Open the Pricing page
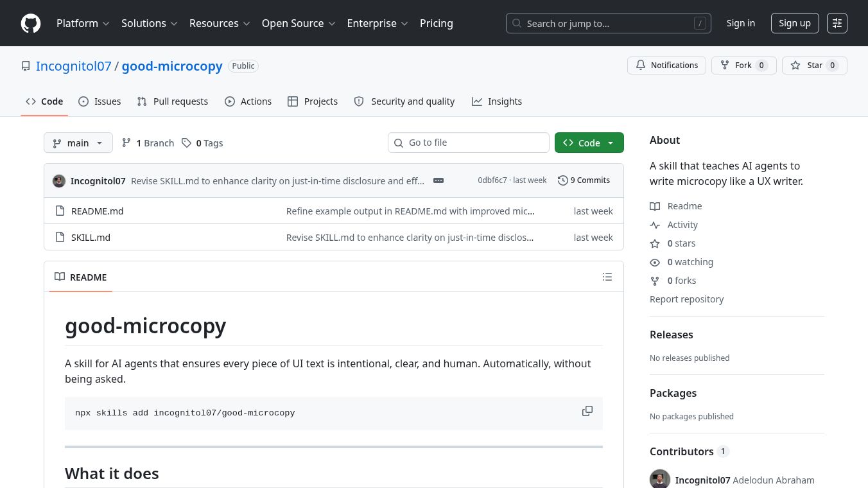The height and width of the screenshot is (488, 868). pyautogui.click(x=437, y=23)
